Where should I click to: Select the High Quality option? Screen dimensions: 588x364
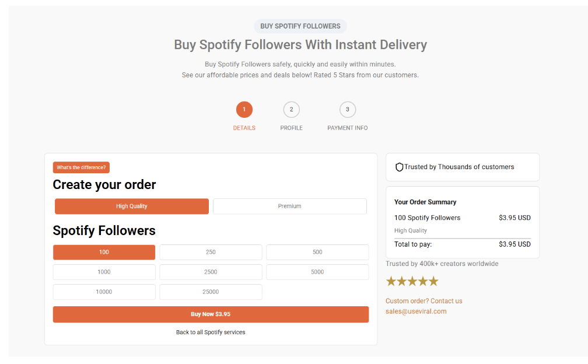tap(132, 206)
